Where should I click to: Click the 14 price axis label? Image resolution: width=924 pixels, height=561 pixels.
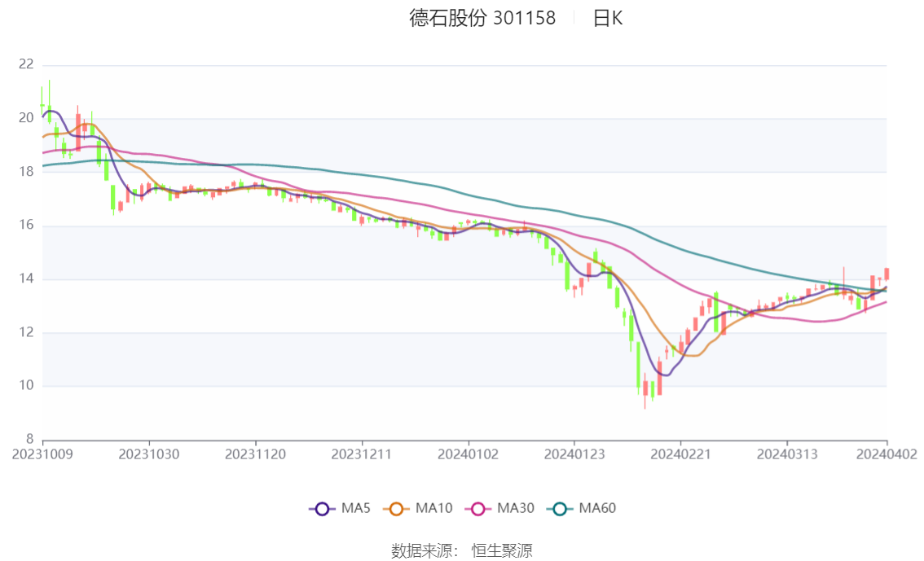click(x=26, y=279)
